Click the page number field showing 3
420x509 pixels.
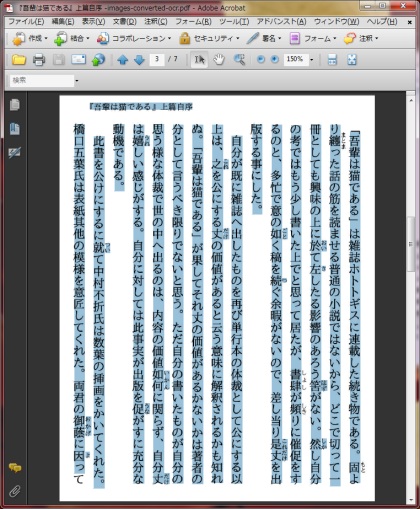[157, 60]
